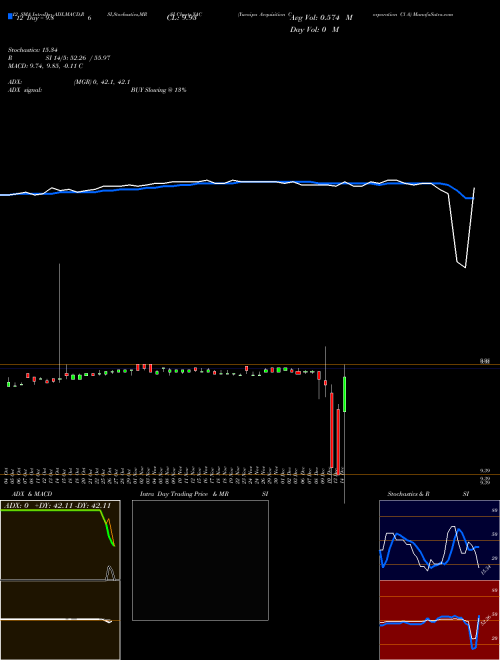This screenshot has height=660, width=500.
Task: Click 'BUY Slowing @ 13%' ADX signal text
Action: [158, 90]
